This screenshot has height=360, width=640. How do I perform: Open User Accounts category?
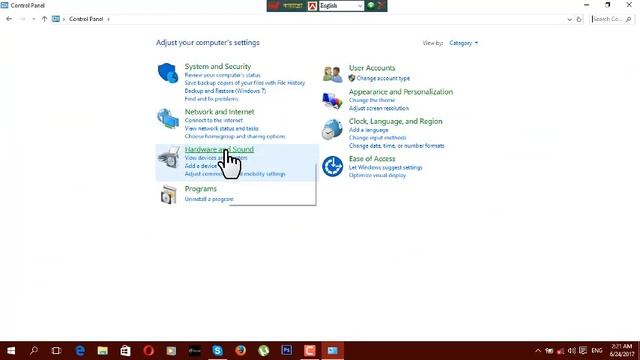372,68
